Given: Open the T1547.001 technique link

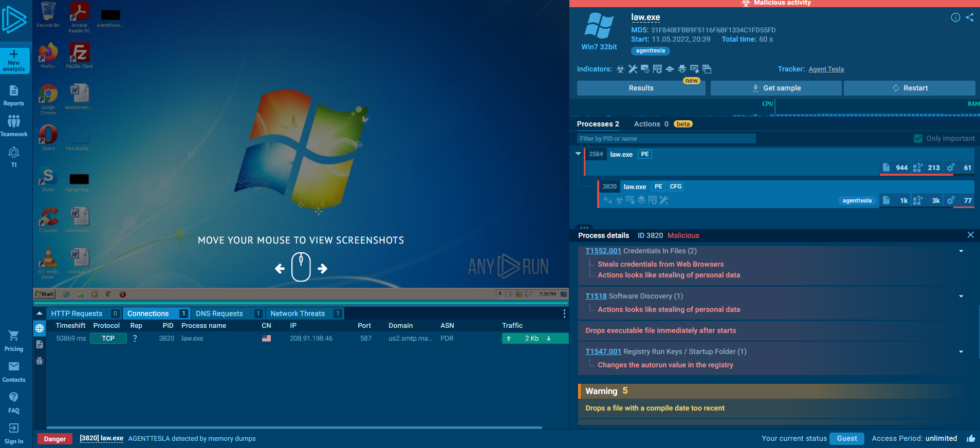Looking at the screenshot, I should click(x=603, y=352).
